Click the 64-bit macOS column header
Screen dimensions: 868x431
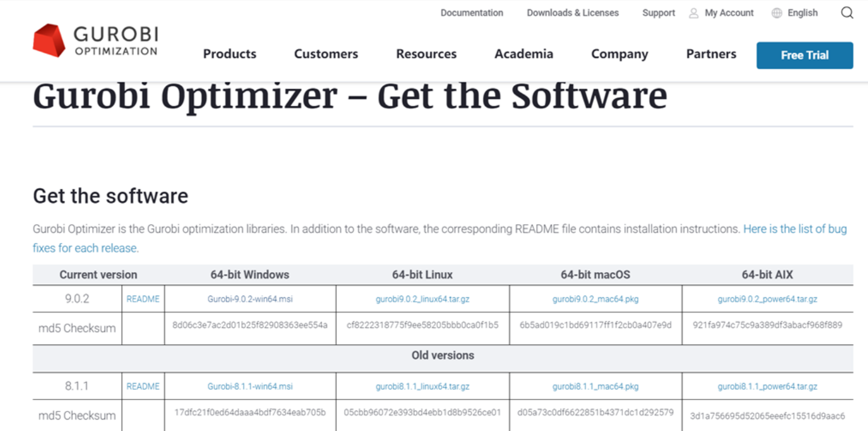(595, 274)
